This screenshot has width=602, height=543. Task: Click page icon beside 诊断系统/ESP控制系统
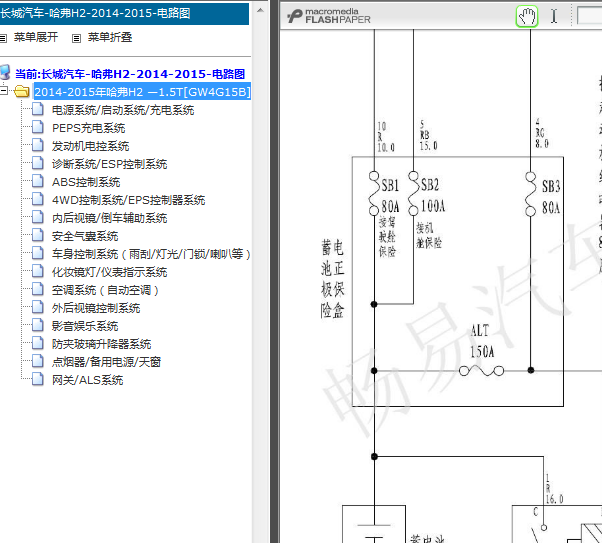pos(38,163)
